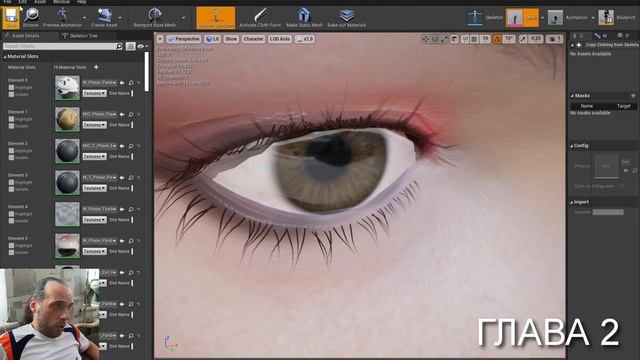Screen dimensions: 640x360
Task: Click the Lit view mode button
Action: (212, 39)
